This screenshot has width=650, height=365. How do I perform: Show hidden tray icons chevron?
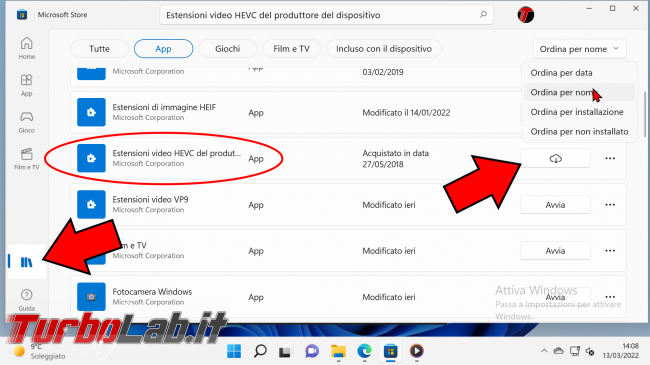[544, 351]
